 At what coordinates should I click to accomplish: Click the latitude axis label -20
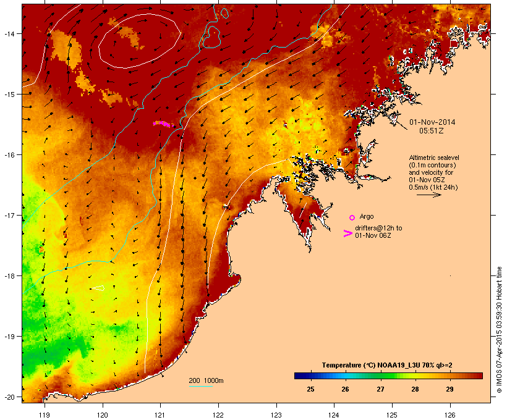coord(9,397)
